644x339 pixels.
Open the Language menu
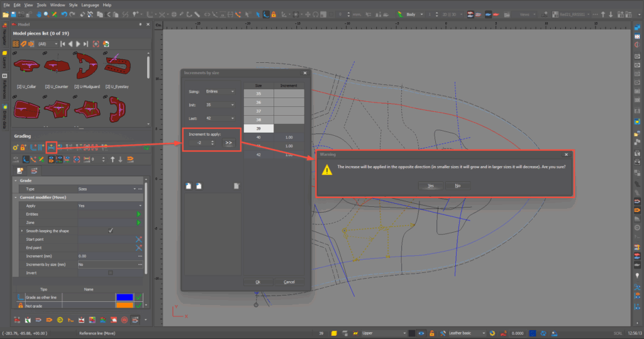coord(89,4)
